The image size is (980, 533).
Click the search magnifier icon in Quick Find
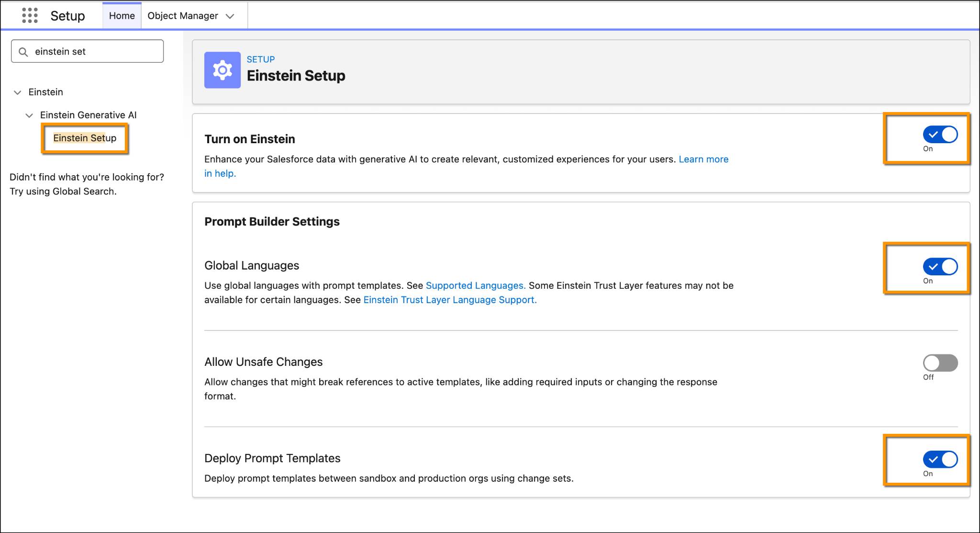[x=23, y=52]
